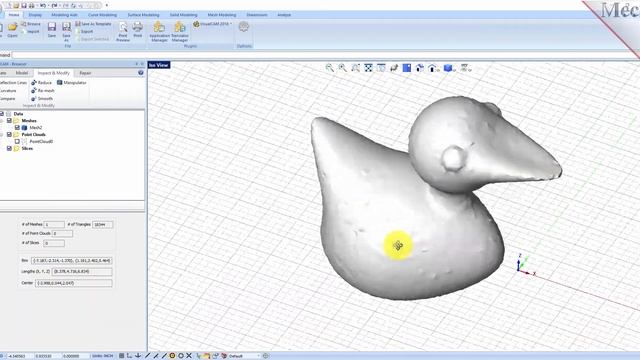The width and height of the screenshot is (640, 360).
Task: Click the yellow circle snap icon in status bar
Action: pyautogui.click(x=172, y=356)
